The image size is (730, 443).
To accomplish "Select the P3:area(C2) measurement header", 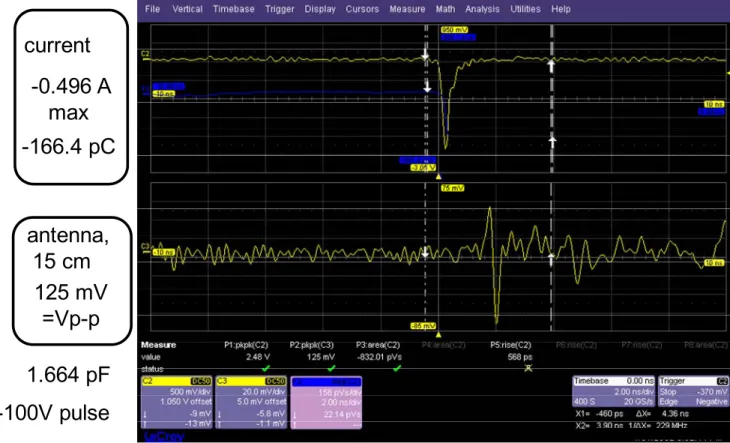I will click(x=378, y=345).
